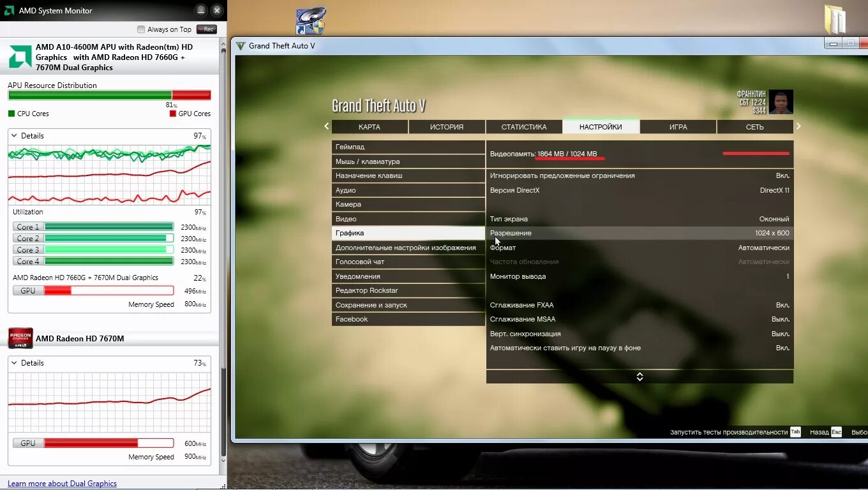
Task: Minimize the AMD System Monitor window
Action: (201, 11)
